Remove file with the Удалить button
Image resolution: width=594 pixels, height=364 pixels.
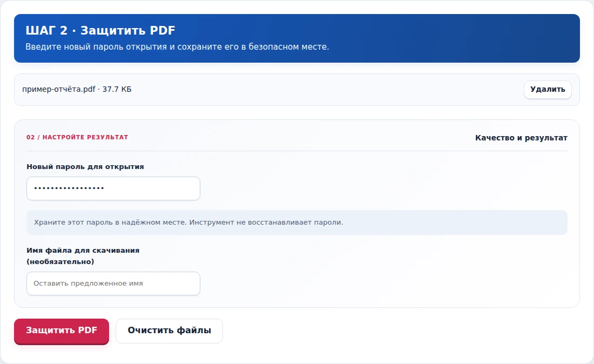click(x=548, y=90)
